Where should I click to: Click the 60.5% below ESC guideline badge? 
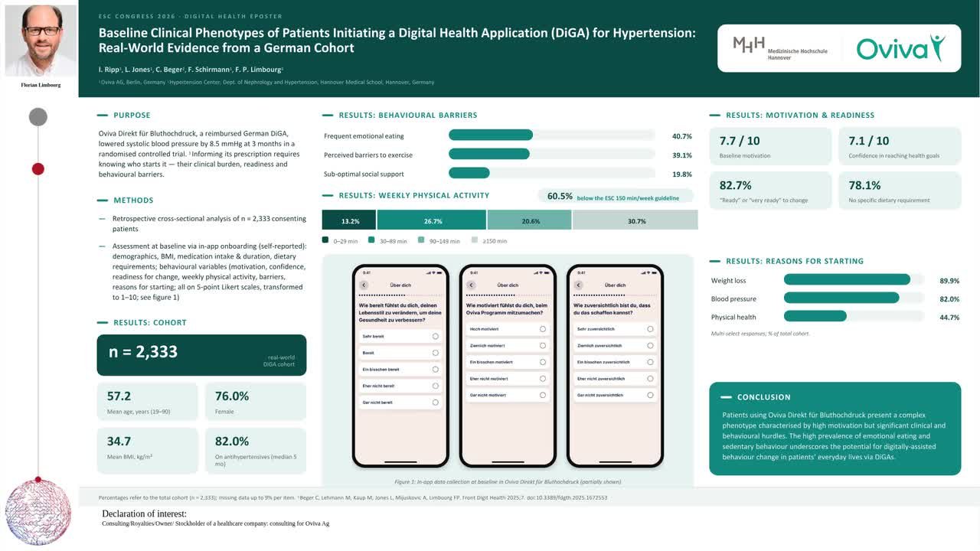click(616, 196)
